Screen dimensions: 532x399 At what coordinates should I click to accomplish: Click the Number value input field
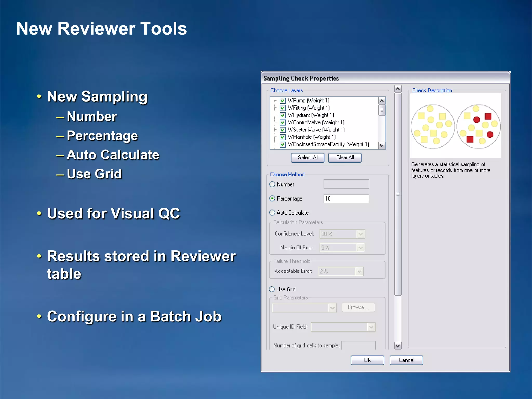(x=346, y=184)
